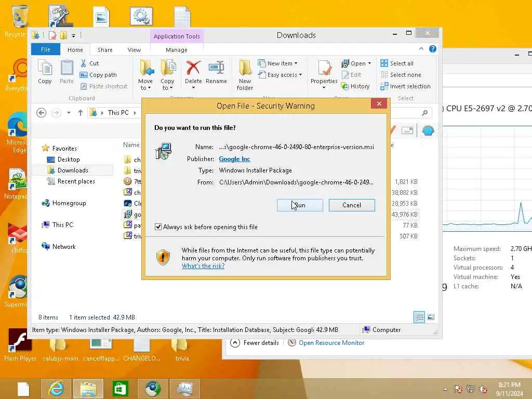The height and width of the screenshot is (399, 532).
Task: Open the recent locations dropdown arrow
Action: click(x=69, y=113)
